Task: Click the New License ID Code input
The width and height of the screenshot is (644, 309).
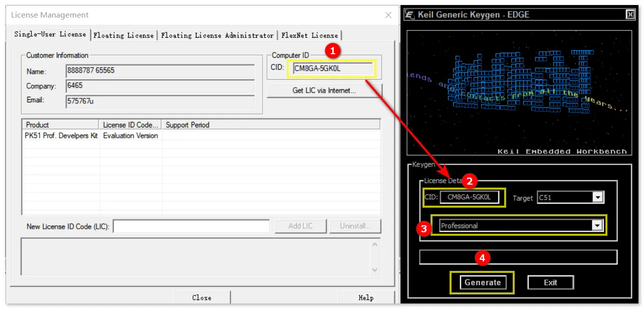Action: coord(191,227)
